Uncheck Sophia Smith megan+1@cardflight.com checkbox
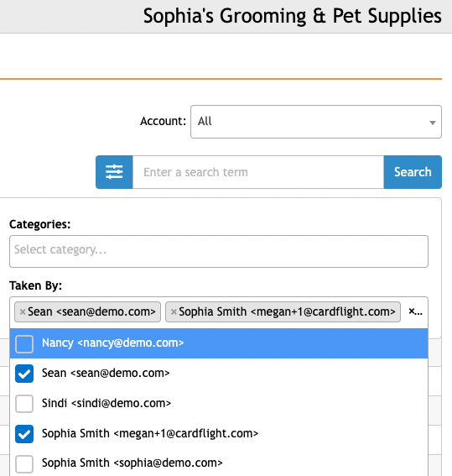Image resolution: width=452 pixels, height=476 pixels. tap(24, 433)
